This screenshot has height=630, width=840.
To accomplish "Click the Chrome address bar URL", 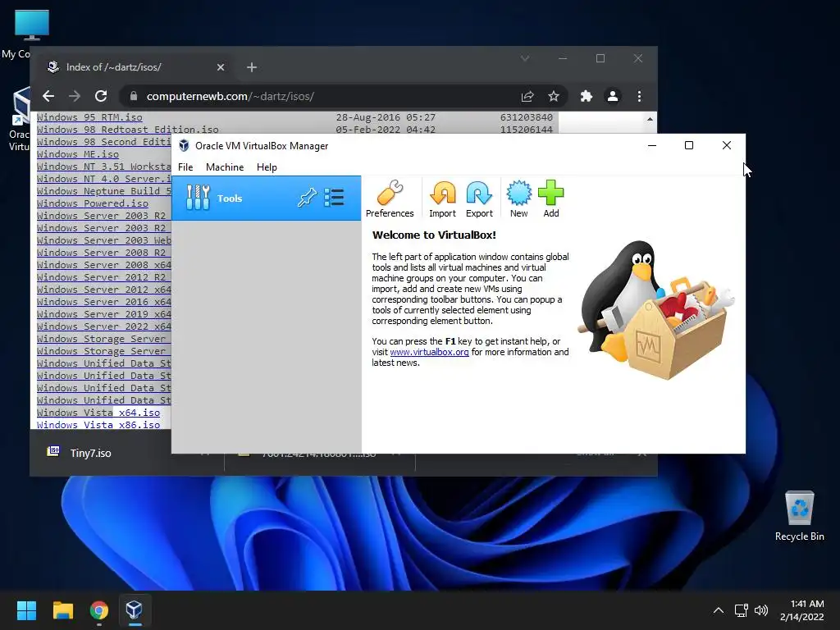I will point(231,97).
